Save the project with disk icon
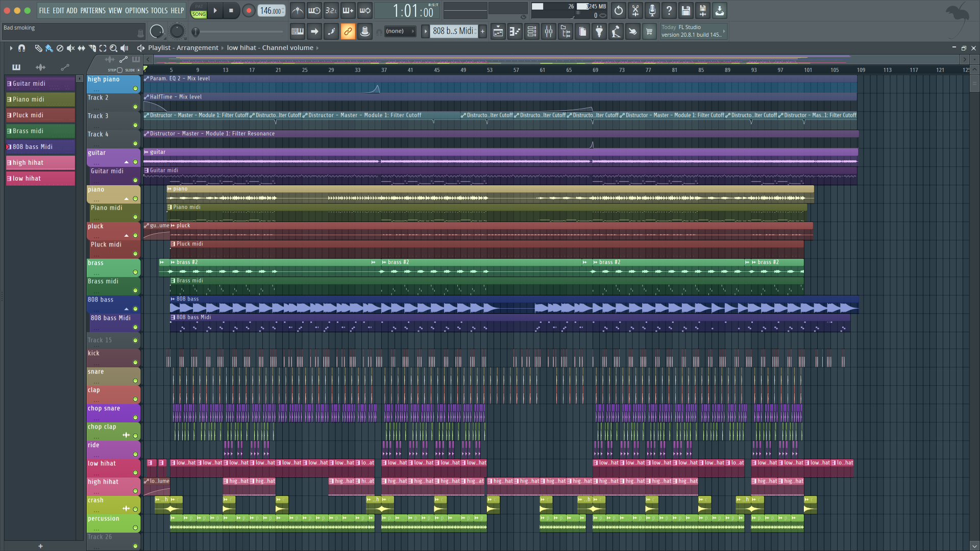Screen dimensions: 980x551 coord(686,10)
